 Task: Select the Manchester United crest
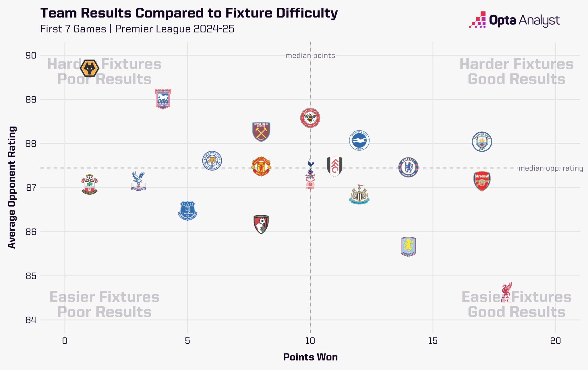click(x=261, y=166)
